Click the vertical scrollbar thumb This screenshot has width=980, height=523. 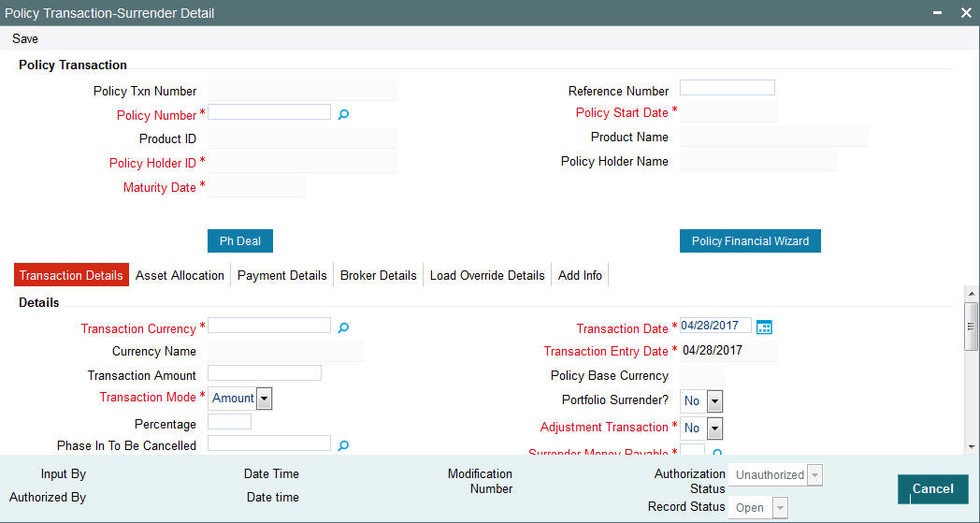click(x=971, y=326)
